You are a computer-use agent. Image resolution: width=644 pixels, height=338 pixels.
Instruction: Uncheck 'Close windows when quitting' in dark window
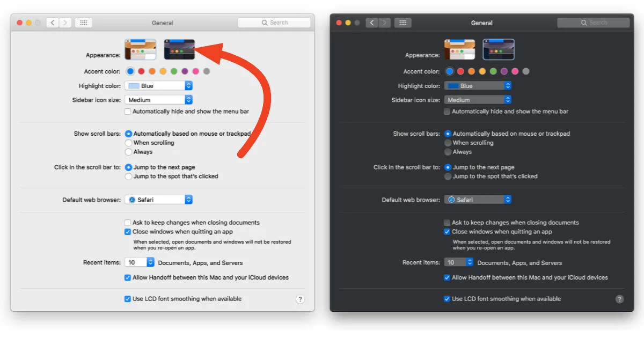pos(447,232)
